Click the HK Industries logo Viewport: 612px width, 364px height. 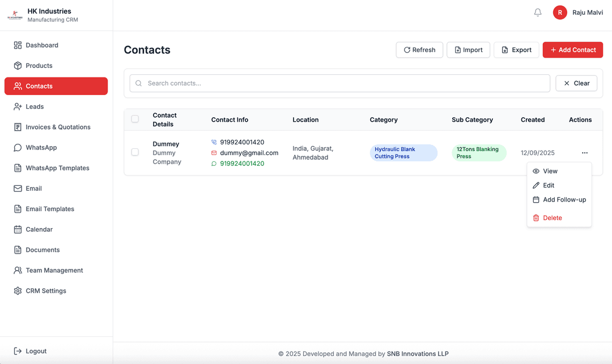(15, 15)
